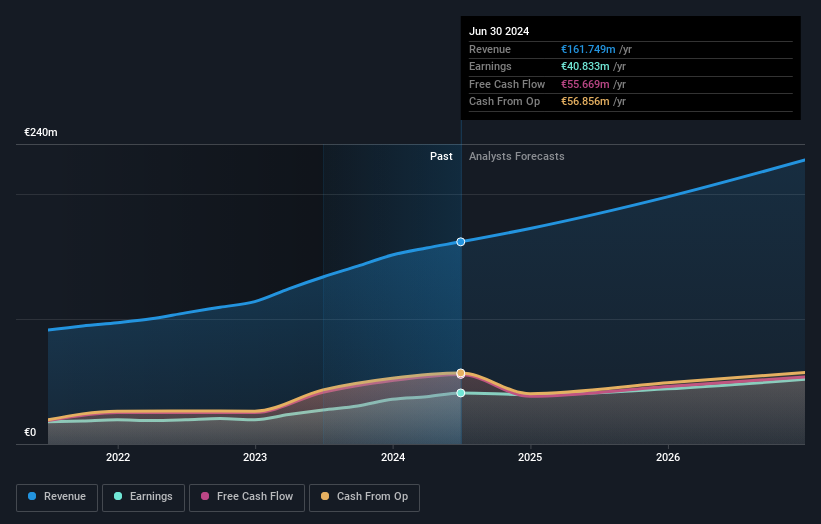Click the Analysts Forecasts label
The width and height of the screenshot is (821, 524).
point(517,157)
